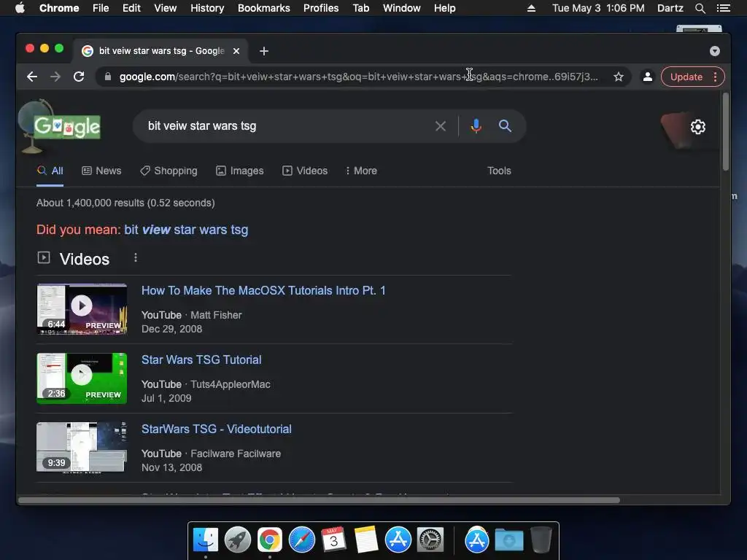Screen dimensions: 747x560
Task: Open the Window menu
Action: [402, 8]
